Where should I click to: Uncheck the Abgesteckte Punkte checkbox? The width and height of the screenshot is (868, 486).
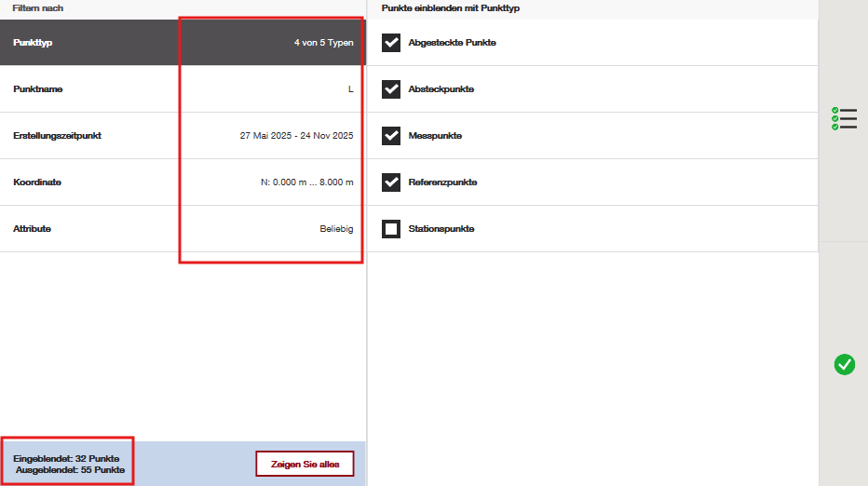coord(391,43)
